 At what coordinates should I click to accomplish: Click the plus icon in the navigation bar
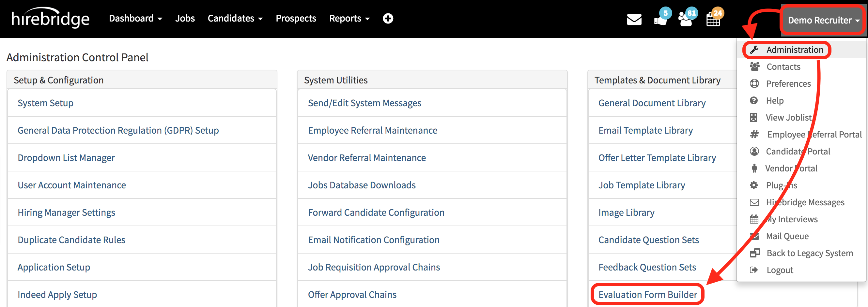[388, 19]
